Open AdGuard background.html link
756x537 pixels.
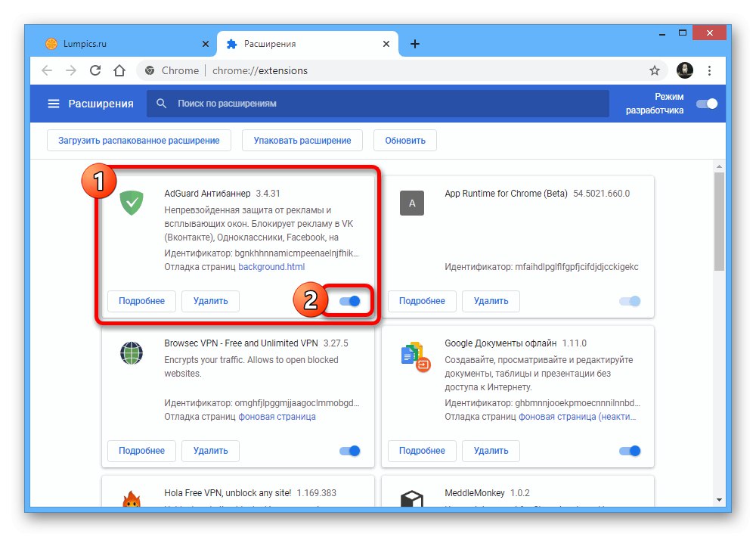[271, 267]
